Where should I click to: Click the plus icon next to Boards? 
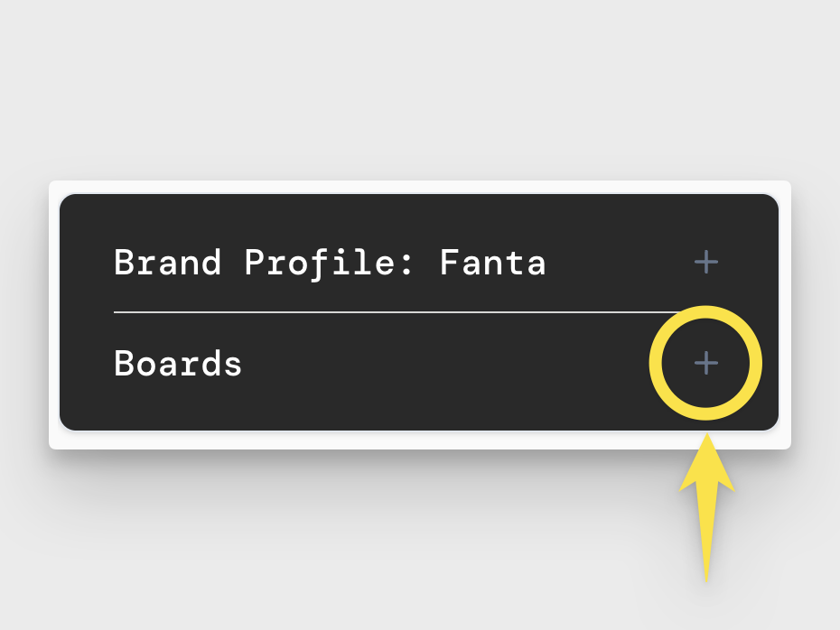click(705, 364)
